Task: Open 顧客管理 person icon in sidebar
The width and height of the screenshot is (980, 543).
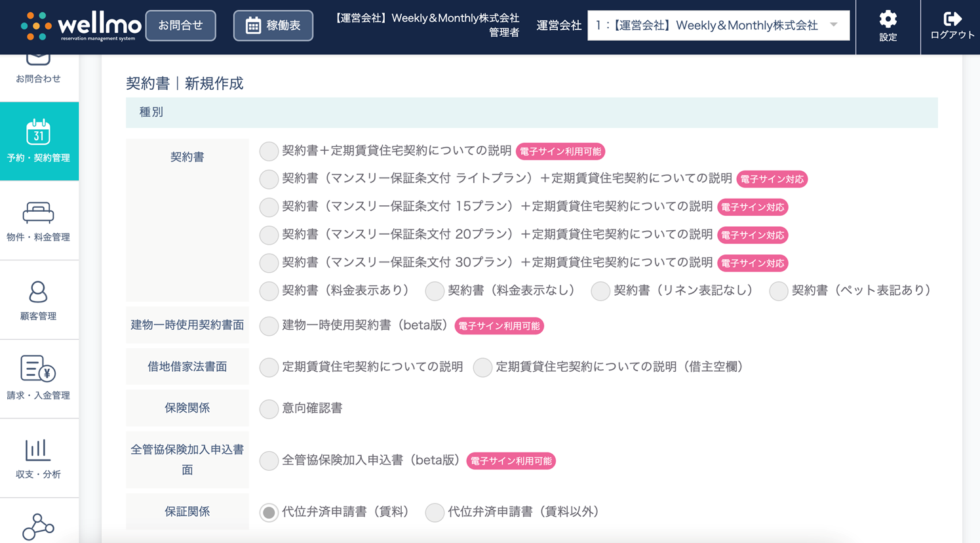Action: click(38, 292)
